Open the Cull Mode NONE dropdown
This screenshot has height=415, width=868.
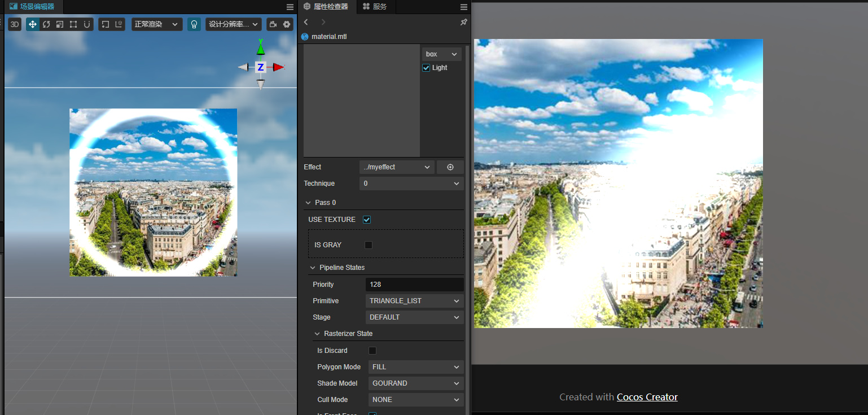tap(416, 400)
